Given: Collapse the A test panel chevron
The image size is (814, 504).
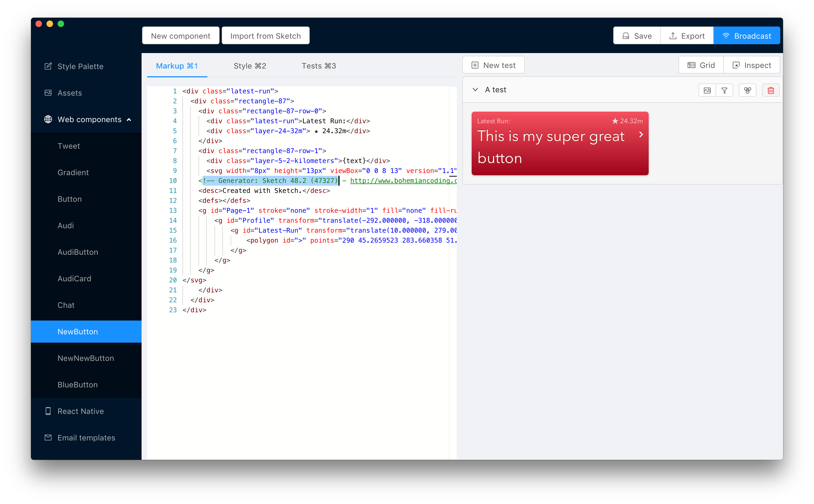Looking at the screenshot, I should tap(475, 90).
